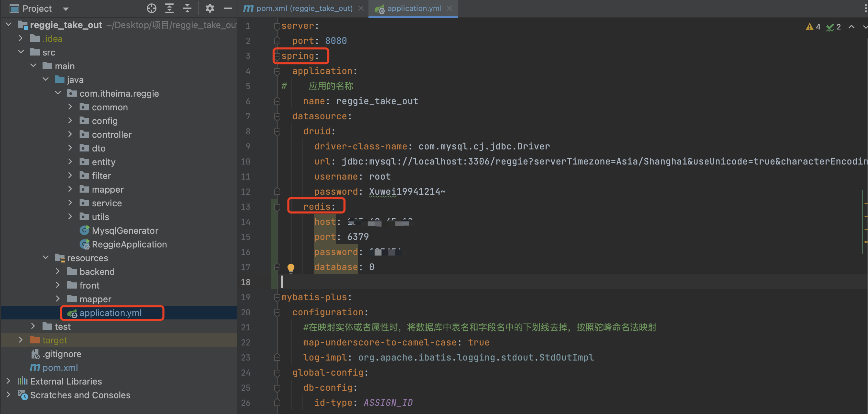Open the Project view dropdown
868x414 pixels.
[66, 9]
